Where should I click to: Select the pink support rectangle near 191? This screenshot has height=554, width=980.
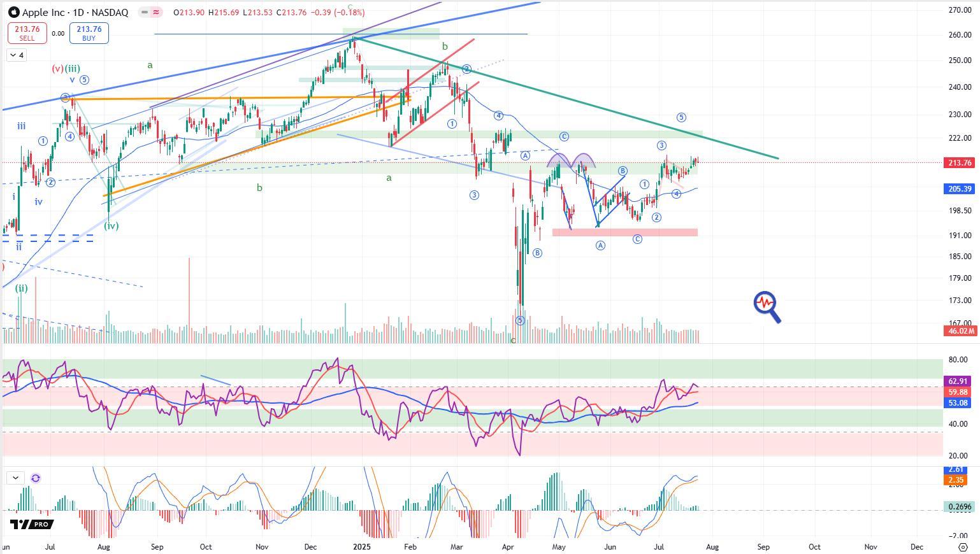click(x=624, y=232)
